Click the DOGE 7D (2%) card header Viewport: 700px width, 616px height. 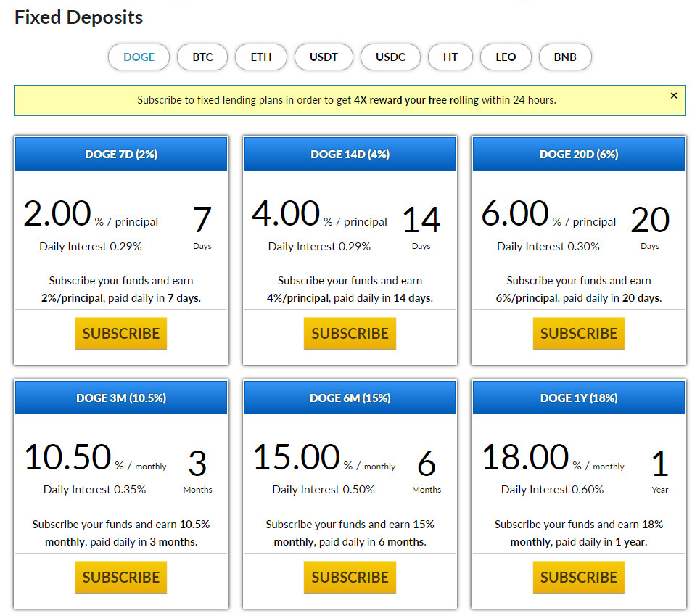[x=121, y=154]
